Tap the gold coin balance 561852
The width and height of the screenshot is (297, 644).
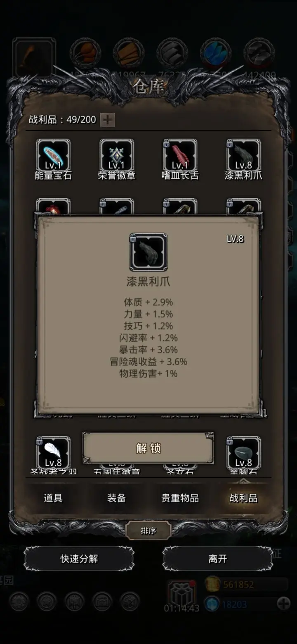coord(238,585)
